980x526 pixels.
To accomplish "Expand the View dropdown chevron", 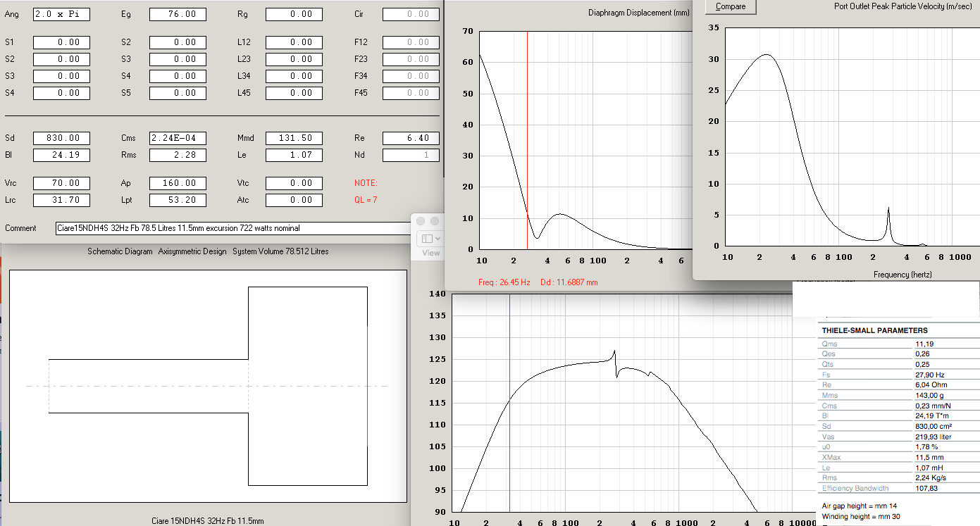I will click(x=438, y=238).
